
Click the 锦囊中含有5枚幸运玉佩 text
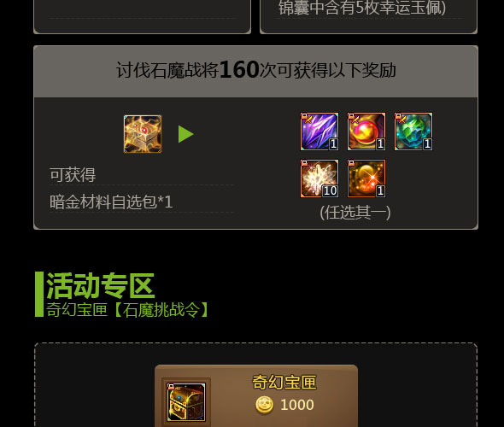click(362, 8)
